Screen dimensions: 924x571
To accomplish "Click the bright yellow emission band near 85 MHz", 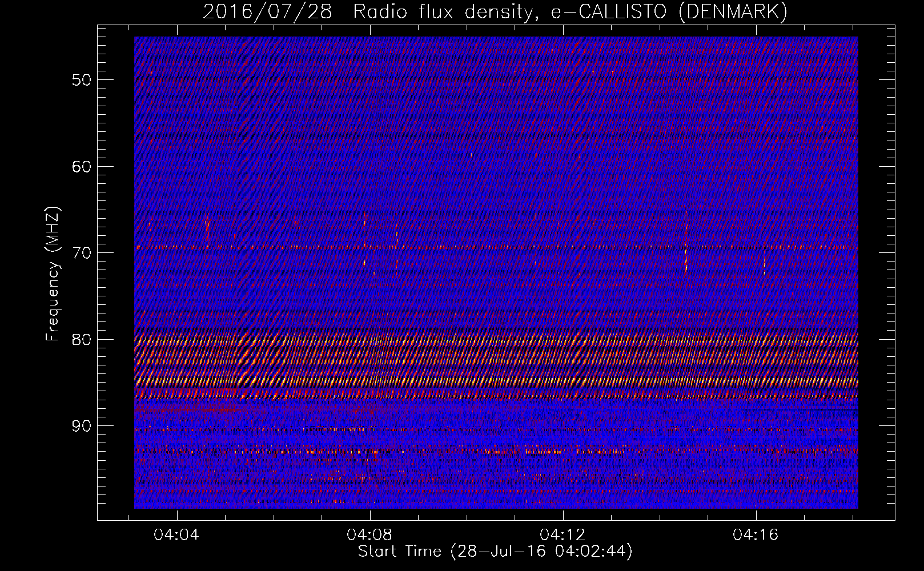I will coord(496,381).
